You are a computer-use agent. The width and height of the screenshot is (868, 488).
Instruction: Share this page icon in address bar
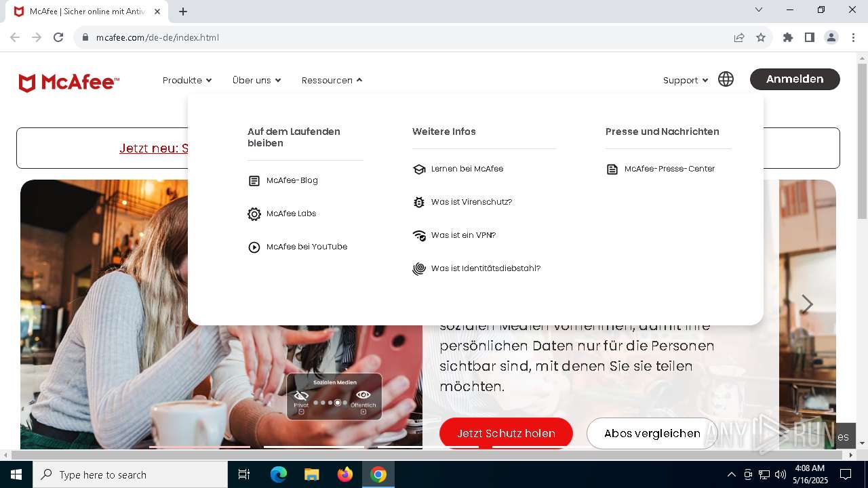739,37
